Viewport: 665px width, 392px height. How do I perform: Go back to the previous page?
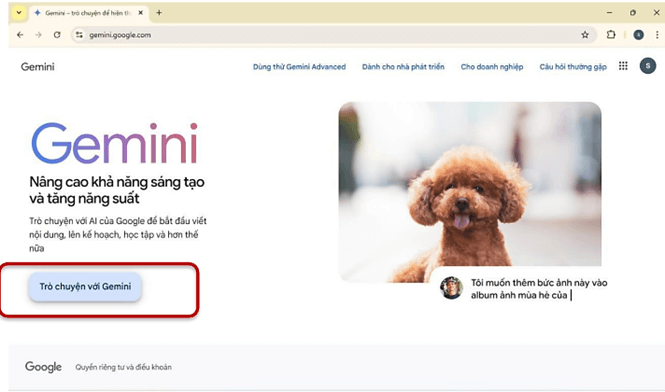[x=20, y=35]
